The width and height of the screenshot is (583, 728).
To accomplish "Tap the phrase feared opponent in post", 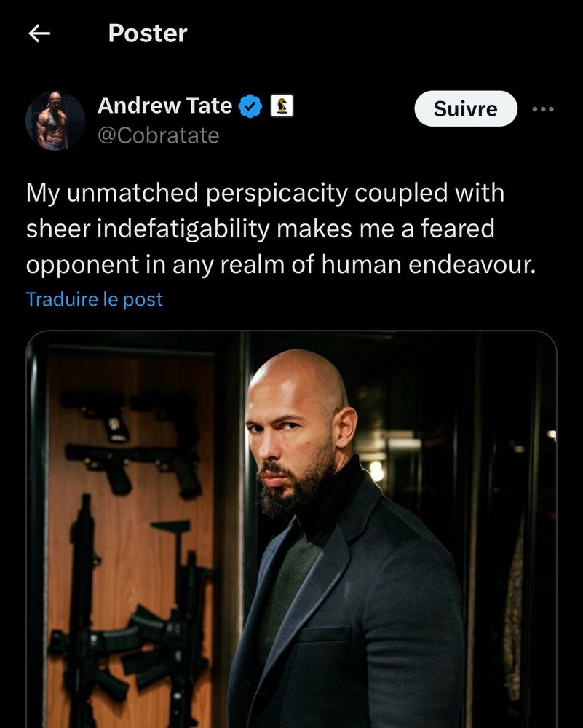I will coord(261,247).
